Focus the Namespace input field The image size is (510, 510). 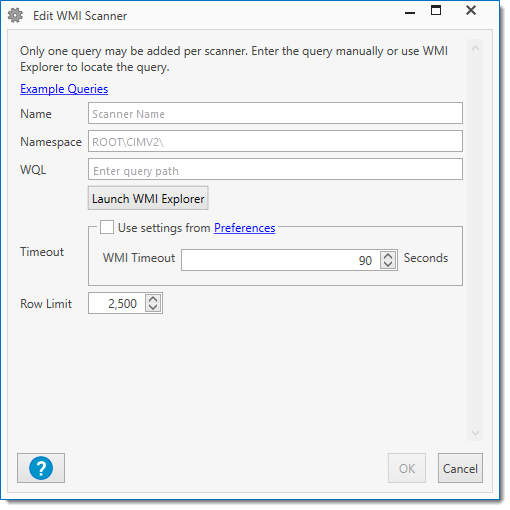pos(275,141)
